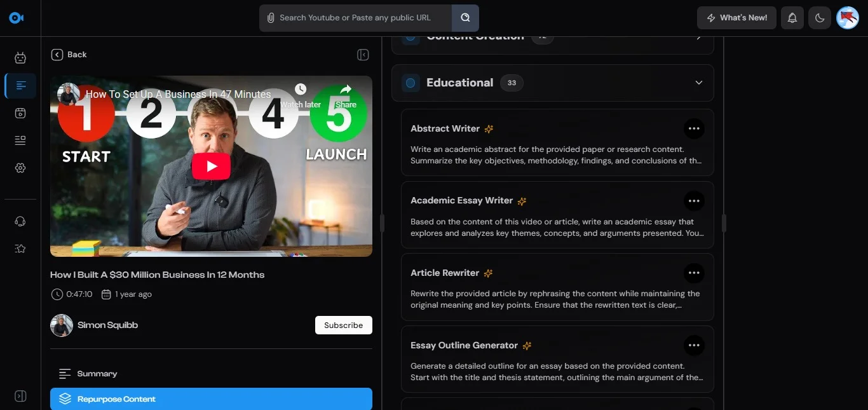Toggle dark mode moon icon
This screenshot has height=410, width=868.
[820, 18]
